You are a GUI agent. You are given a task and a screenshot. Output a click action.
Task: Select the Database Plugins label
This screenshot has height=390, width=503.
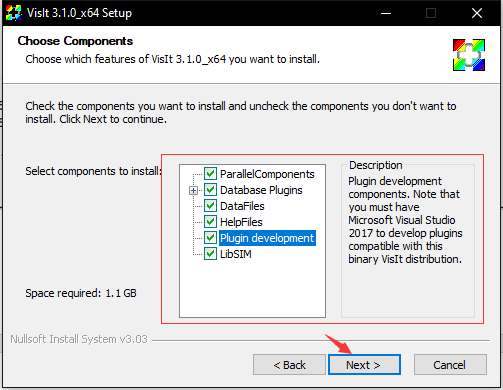tap(261, 190)
